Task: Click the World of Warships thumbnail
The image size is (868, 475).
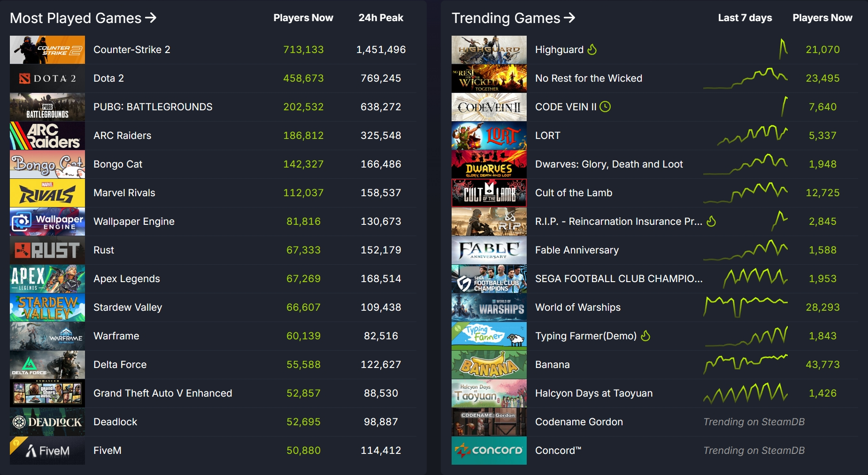Action: pos(489,307)
